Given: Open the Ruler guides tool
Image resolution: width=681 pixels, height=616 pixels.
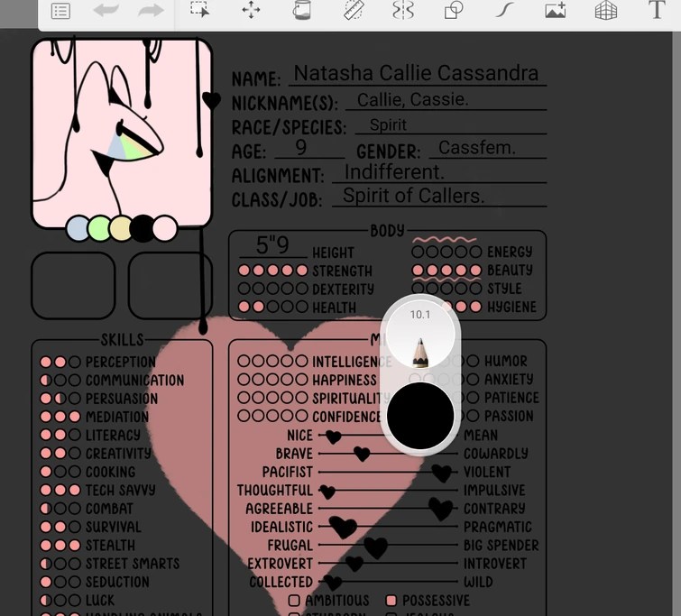Looking at the screenshot, I should tap(353, 10).
